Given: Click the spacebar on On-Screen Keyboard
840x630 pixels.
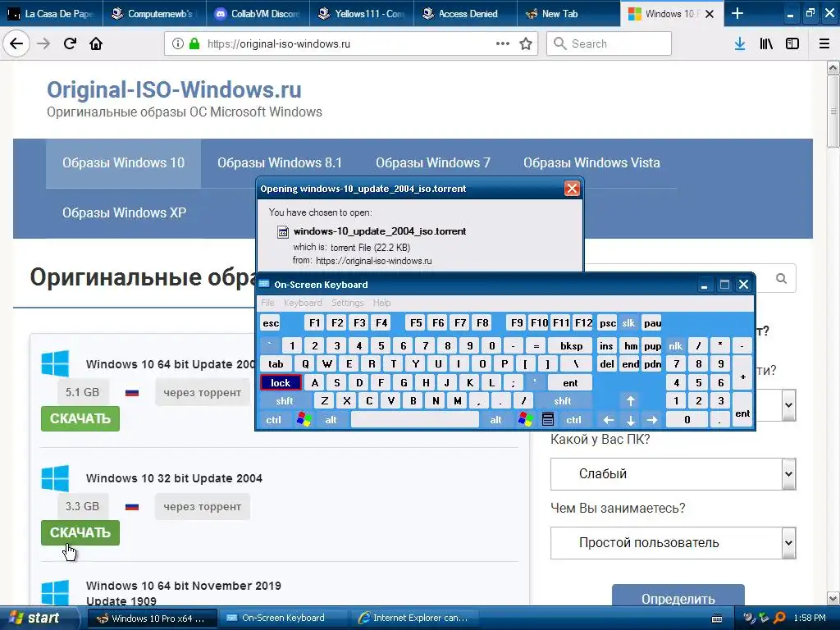Looking at the screenshot, I should (414, 419).
